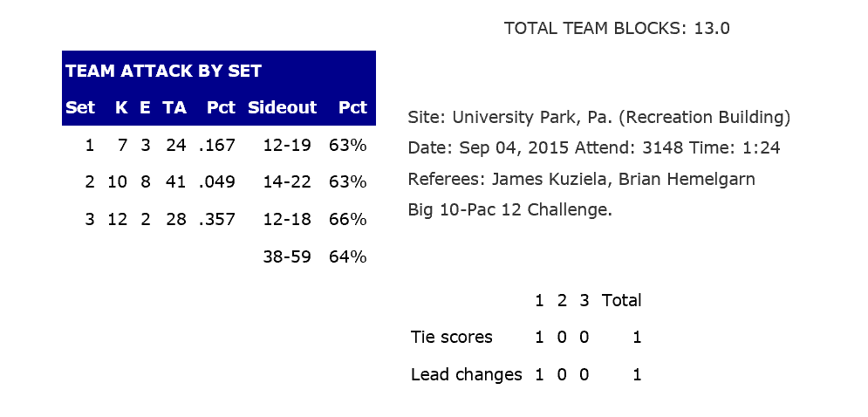Click Big 10-Pac 12 Challenge text
The image size is (868, 417).
[509, 210]
